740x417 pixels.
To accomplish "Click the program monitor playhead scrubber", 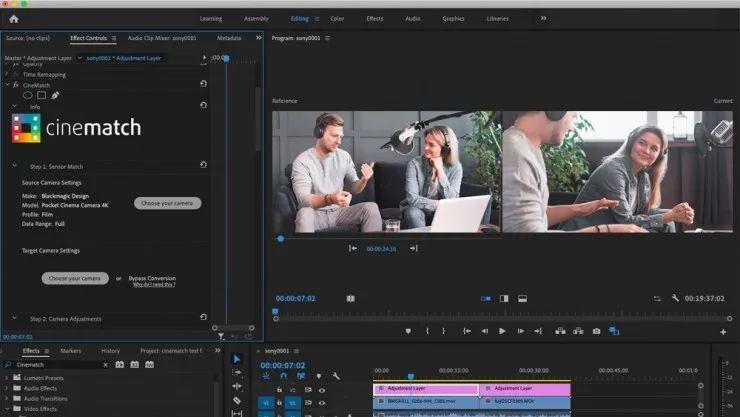I will click(275, 311).
